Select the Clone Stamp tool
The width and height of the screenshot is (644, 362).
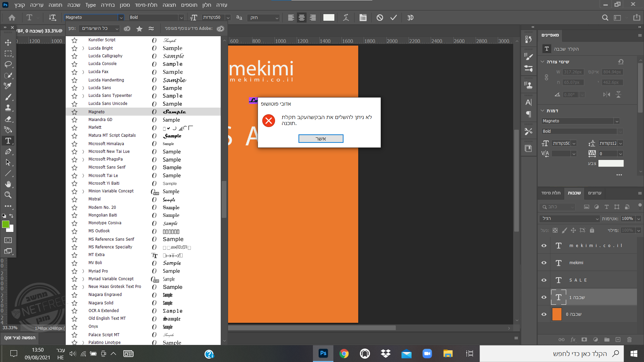click(8, 108)
